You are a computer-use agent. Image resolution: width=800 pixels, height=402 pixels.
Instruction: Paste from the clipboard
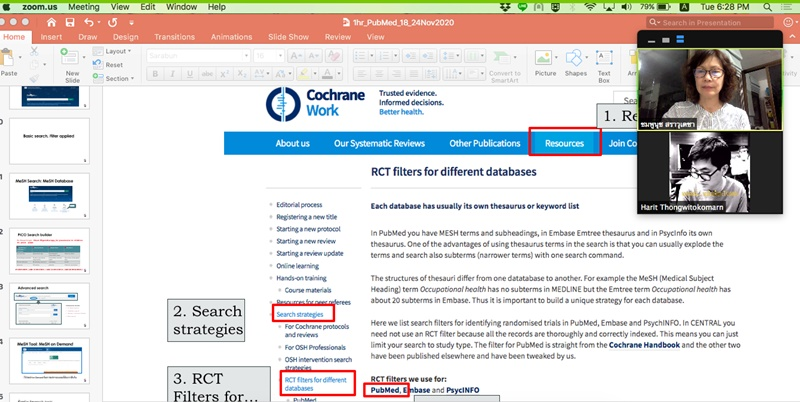pos(9,62)
